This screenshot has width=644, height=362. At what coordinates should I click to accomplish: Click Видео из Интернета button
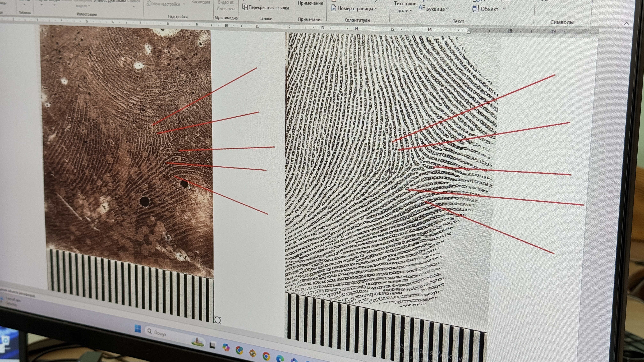pyautogui.click(x=226, y=5)
